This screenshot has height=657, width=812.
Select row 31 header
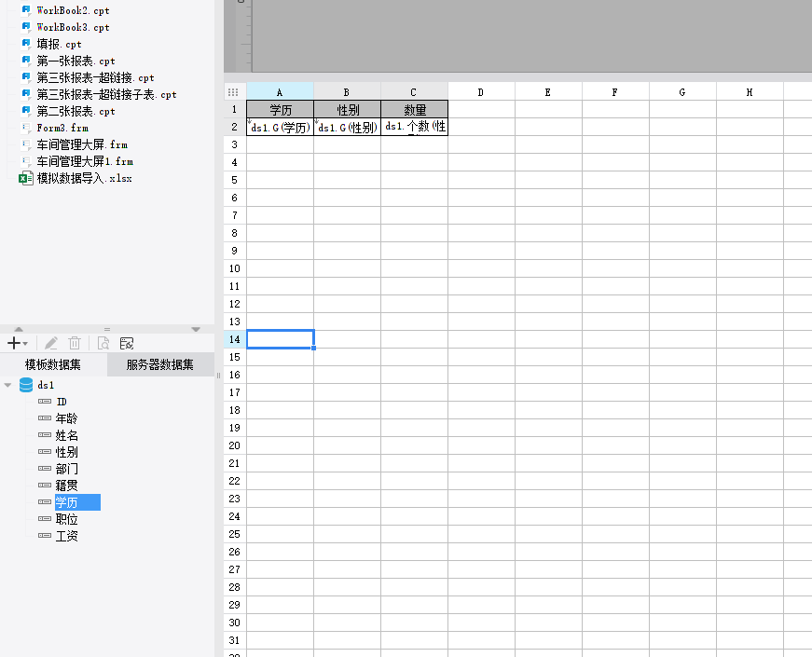235,640
